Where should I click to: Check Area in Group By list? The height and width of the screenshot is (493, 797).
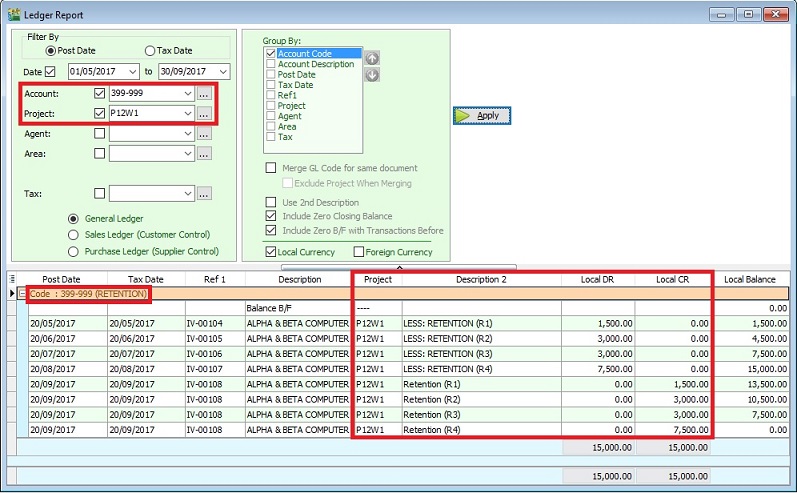271,127
